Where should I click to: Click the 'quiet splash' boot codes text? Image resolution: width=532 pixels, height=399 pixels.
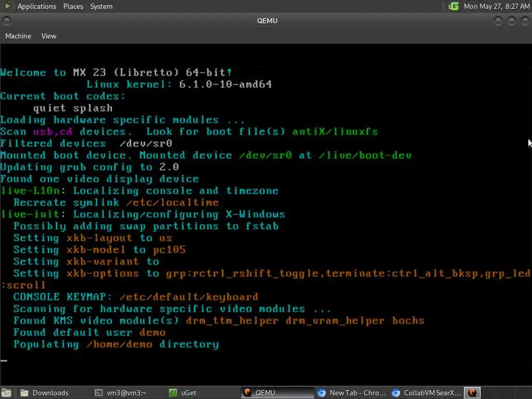[73, 108]
